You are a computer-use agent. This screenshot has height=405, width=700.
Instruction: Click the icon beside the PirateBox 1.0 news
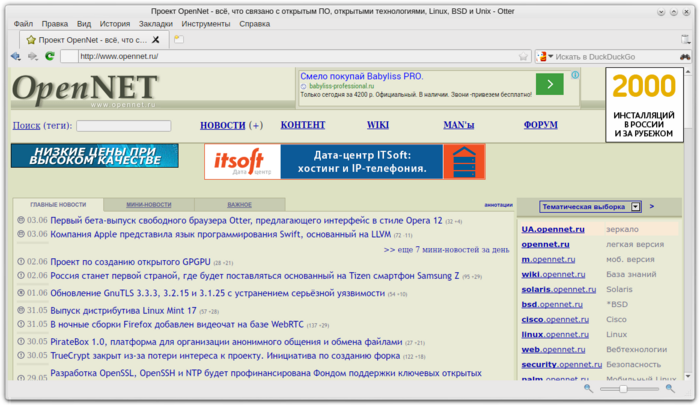pyautogui.click(x=21, y=342)
